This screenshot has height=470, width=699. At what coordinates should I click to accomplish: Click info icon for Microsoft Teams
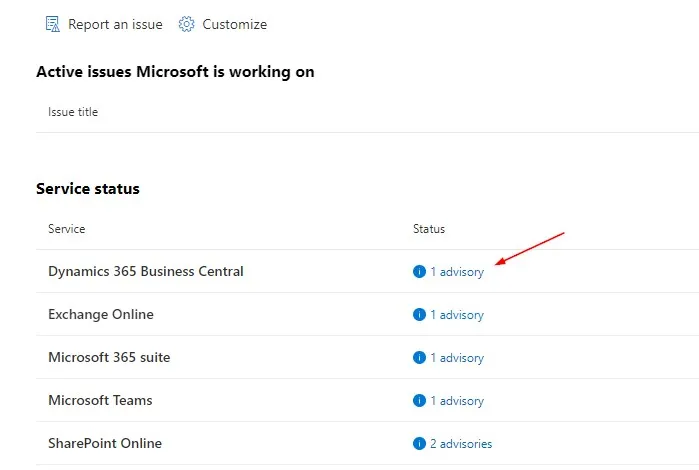click(x=419, y=400)
